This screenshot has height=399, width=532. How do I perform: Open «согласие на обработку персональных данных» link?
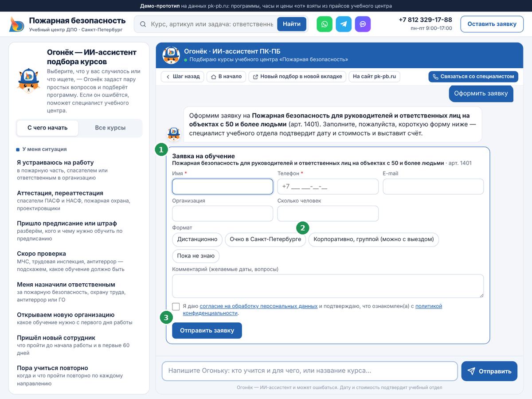(x=259, y=306)
